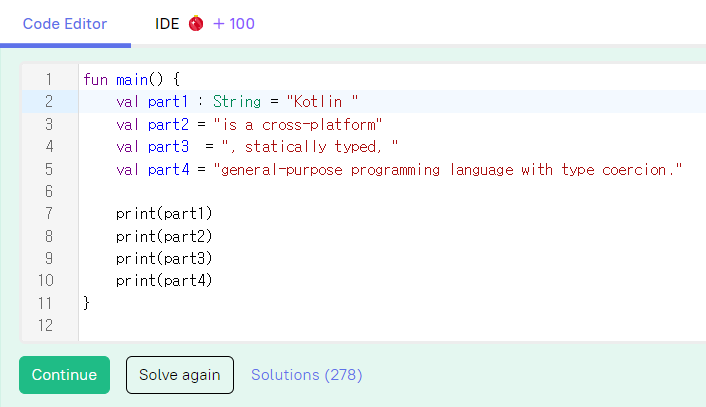Click the part4 variable name declaration
Screen dimensions: 706x407
pyautogui.click(x=168, y=170)
